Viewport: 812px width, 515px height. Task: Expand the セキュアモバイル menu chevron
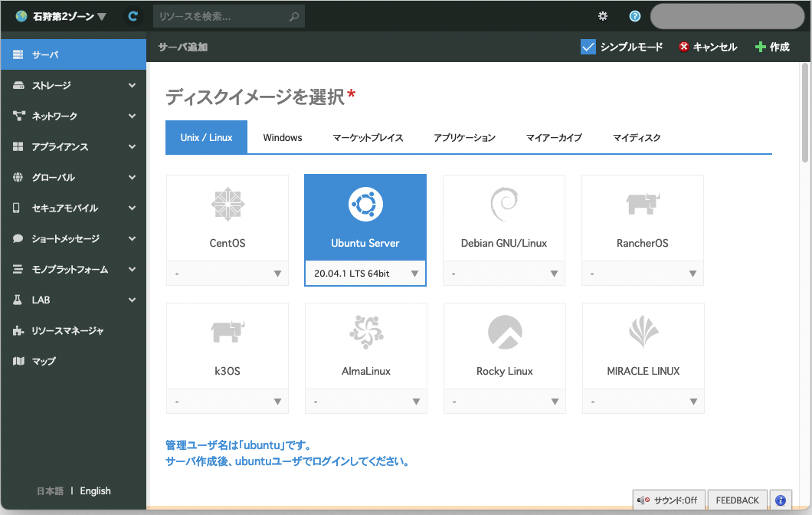click(x=133, y=208)
